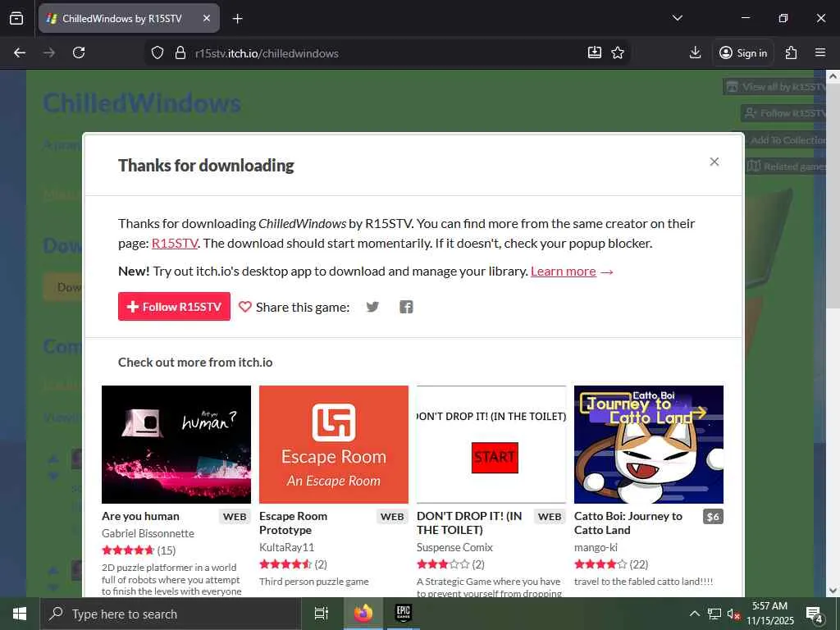Expand the list all tabs chevron
Viewport: 840px width, 630px height.
pyautogui.click(x=677, y=18)
